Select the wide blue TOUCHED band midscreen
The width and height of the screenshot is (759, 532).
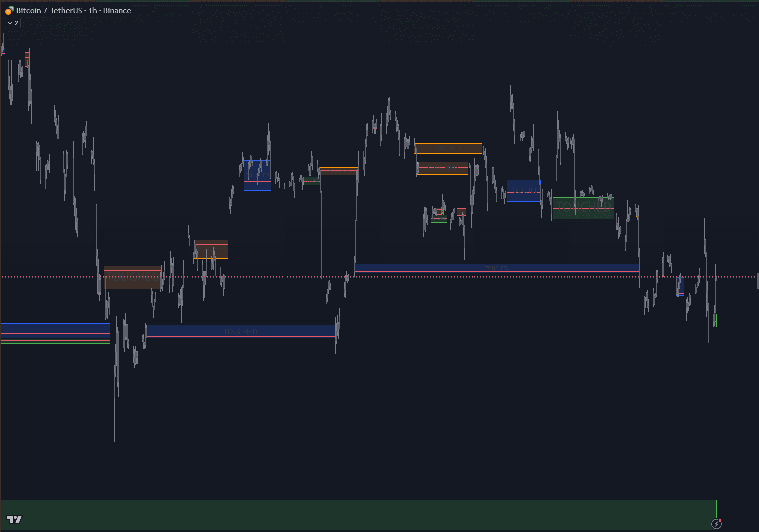pos(497,268)
